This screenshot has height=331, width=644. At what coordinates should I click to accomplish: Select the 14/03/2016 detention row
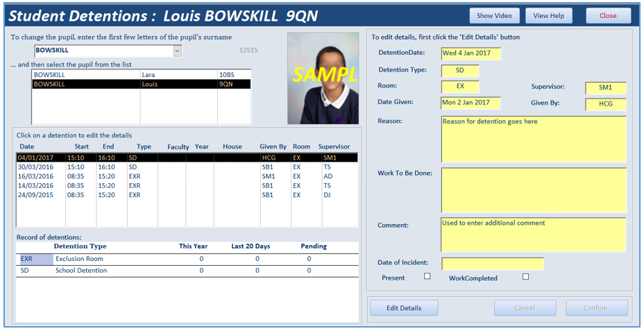click(x=187, y=185)
